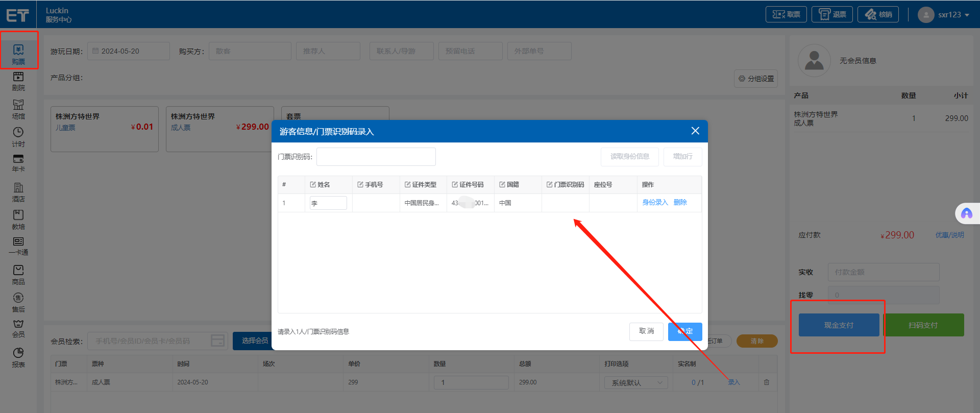This screenshot has width=980, height=413.
Task: Focus the 门票识别码 input field
Action: [376, 157]
